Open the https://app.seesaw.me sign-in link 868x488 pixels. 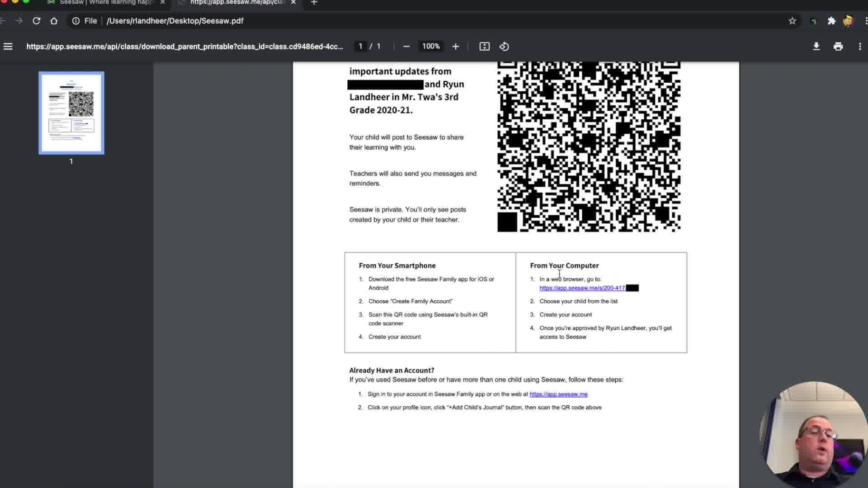click(x=558, y=394)
